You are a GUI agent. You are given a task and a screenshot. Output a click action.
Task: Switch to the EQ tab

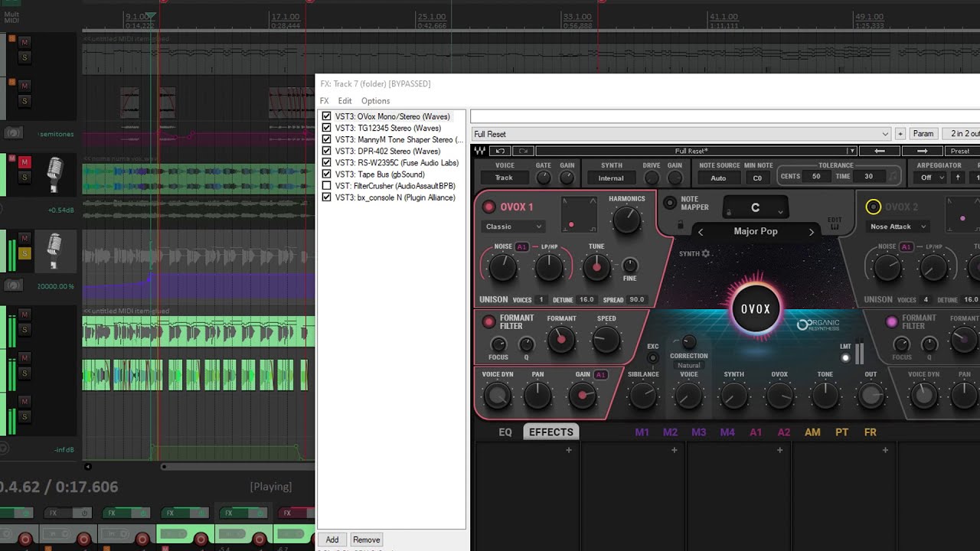[505, 432]
